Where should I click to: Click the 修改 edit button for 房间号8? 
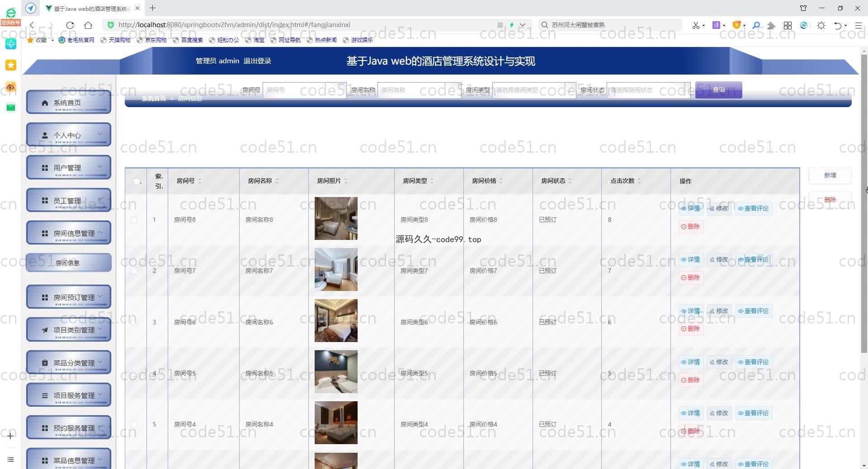tap(719, 208)
